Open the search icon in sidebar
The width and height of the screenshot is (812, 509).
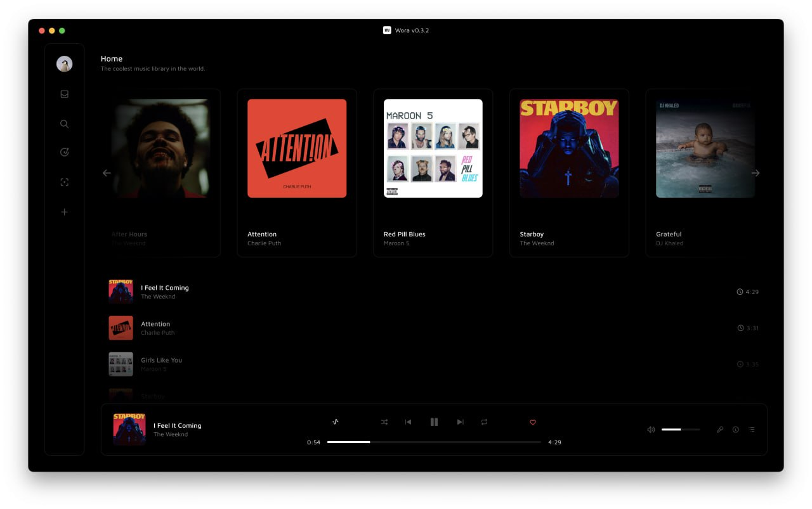[64, 124]
